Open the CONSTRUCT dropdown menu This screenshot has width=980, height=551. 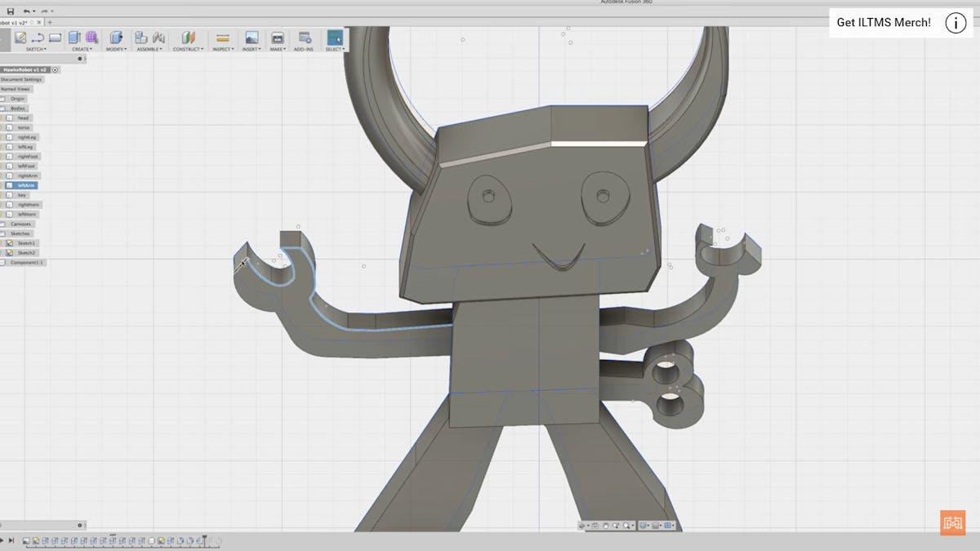pyautogui.click(x=188, y=49)
